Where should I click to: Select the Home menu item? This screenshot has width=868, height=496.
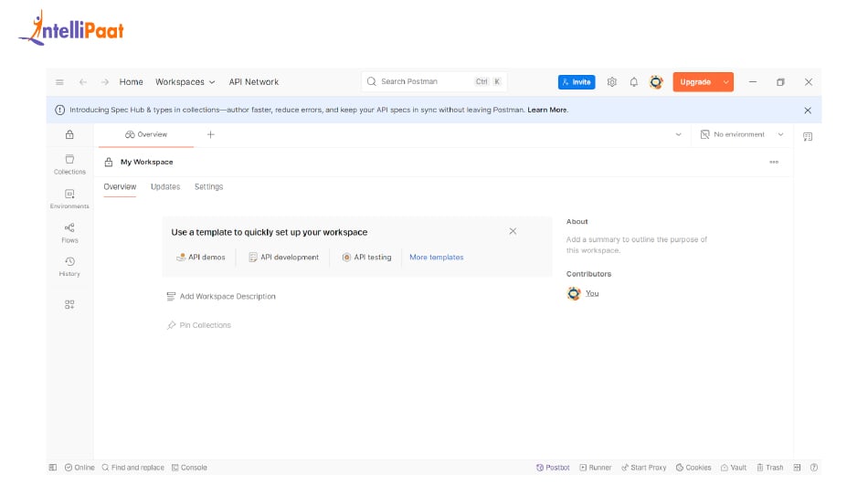132,82
